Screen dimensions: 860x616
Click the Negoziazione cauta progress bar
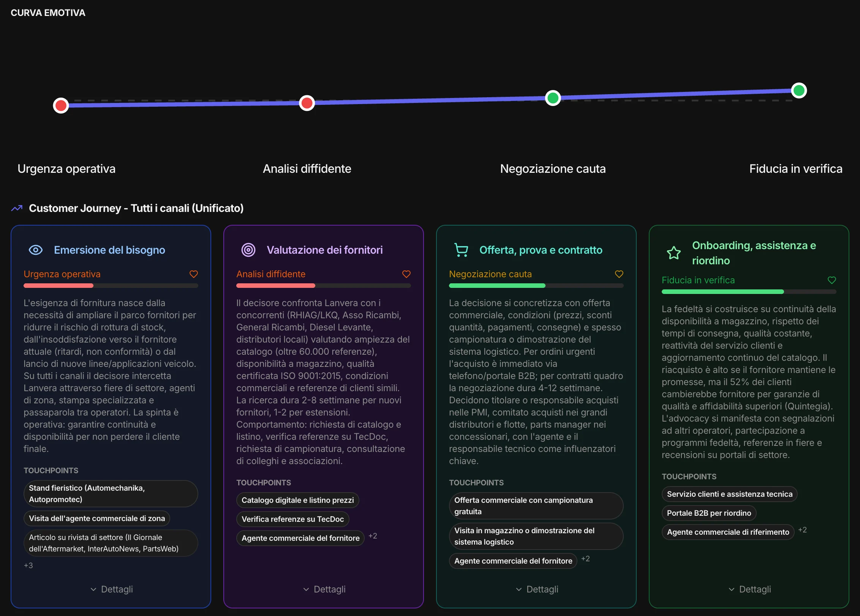click(536, 286)
